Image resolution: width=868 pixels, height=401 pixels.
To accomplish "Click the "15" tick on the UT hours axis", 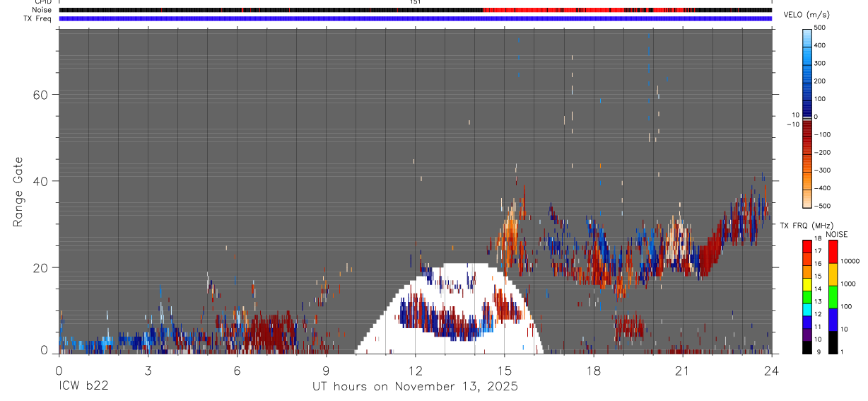I will click(504, 370).
